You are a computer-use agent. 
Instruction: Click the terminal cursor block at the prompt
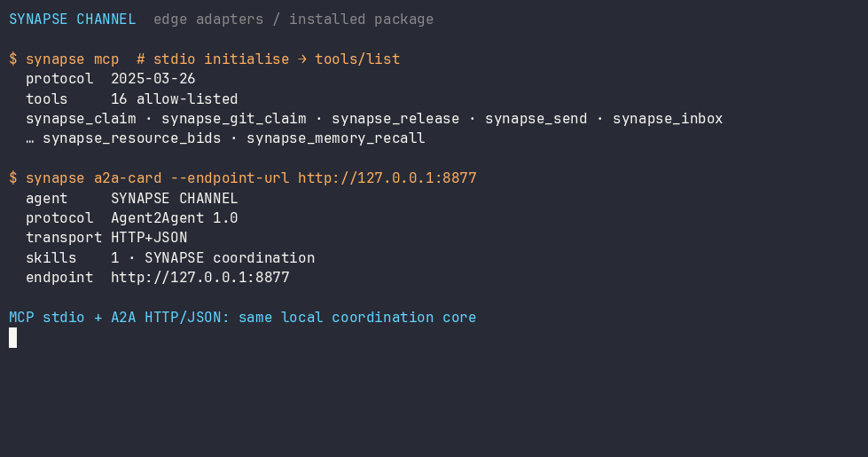(x=12, y=337)
